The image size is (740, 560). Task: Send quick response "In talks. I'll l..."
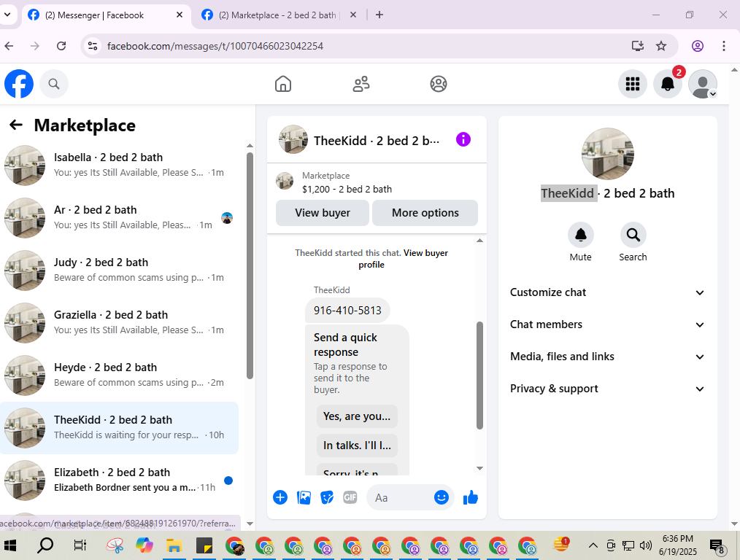click(357, 446)
